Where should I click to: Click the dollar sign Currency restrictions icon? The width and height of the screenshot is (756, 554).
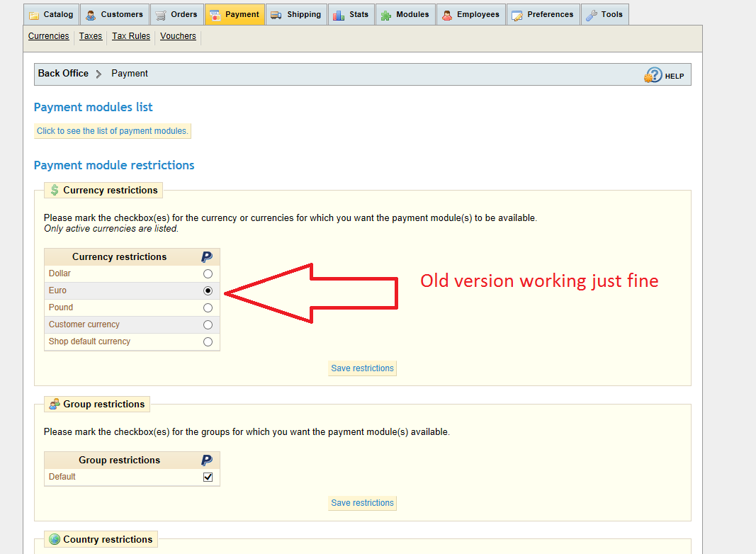[55, 190]
